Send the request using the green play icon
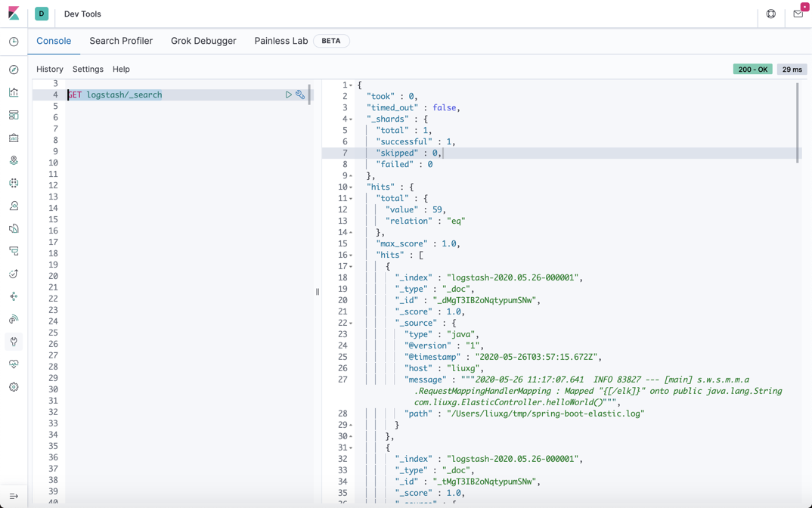The image size is (812, 508). (288, 94)
